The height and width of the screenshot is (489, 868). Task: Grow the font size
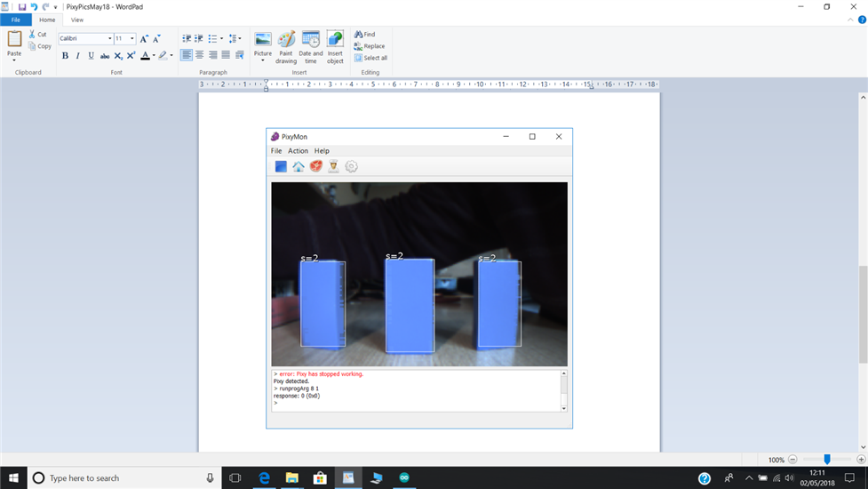point(144,39)
